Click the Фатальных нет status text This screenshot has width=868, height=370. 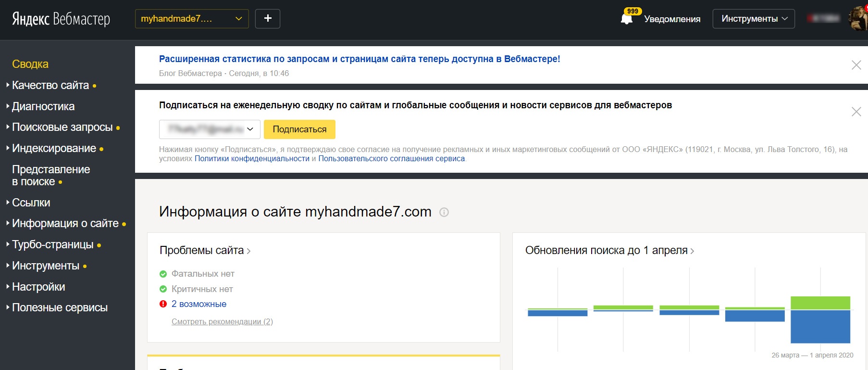click(203, 274)
